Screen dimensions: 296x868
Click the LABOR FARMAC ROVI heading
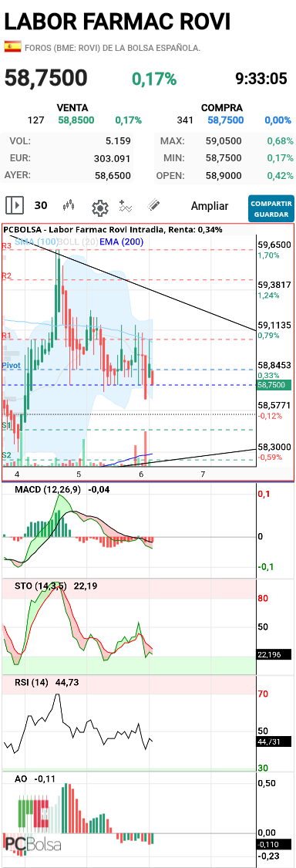coord(116,22)
